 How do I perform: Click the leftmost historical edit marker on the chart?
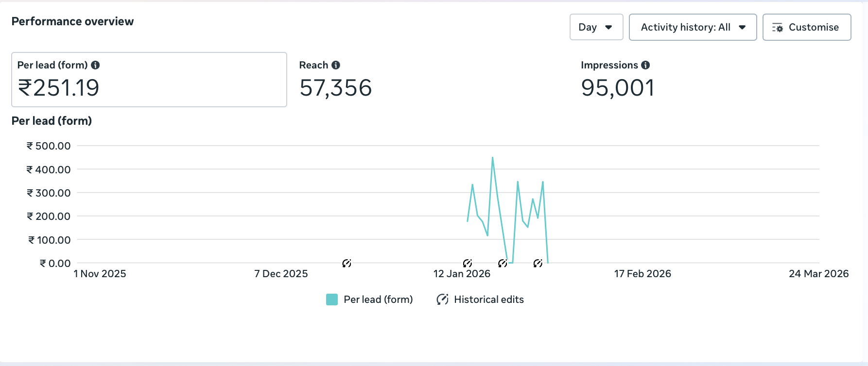click(347, 263)
